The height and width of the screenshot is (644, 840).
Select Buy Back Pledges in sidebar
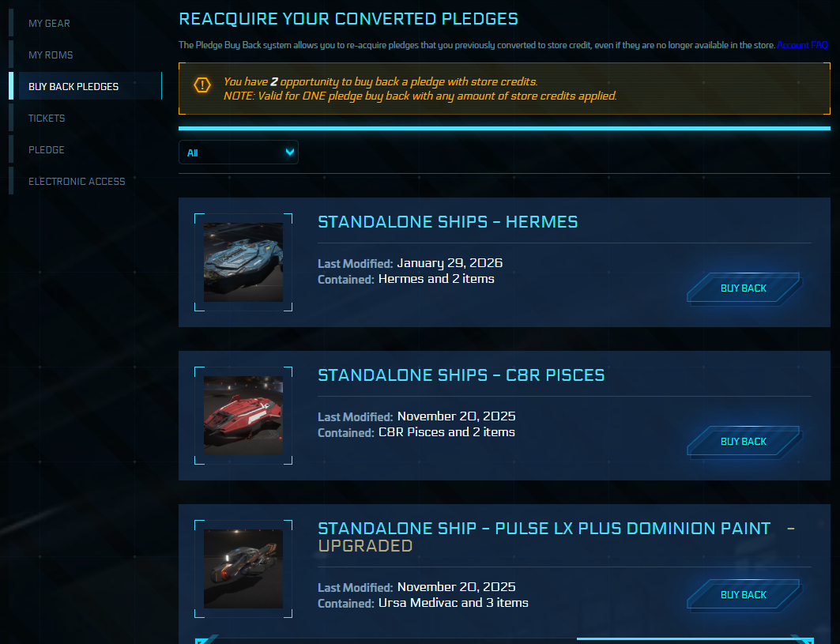[x=73, y=87]
